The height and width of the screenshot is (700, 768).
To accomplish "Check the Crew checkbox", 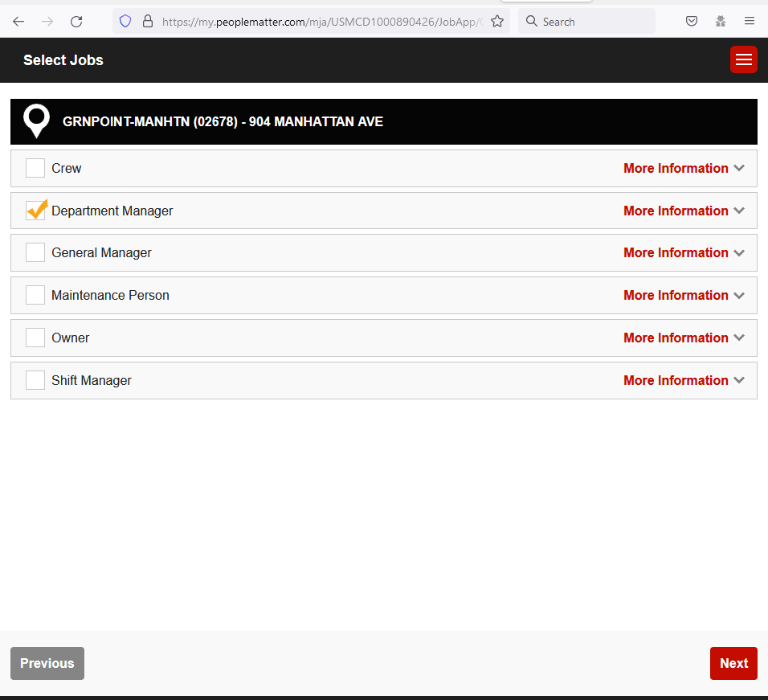I will [35, 168].
